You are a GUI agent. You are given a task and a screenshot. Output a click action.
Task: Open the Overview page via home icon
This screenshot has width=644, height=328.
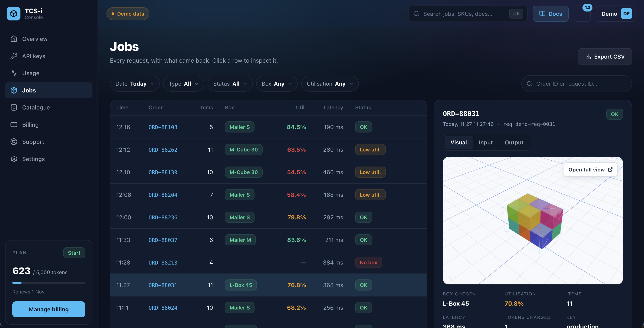click(x=14, y=39)
